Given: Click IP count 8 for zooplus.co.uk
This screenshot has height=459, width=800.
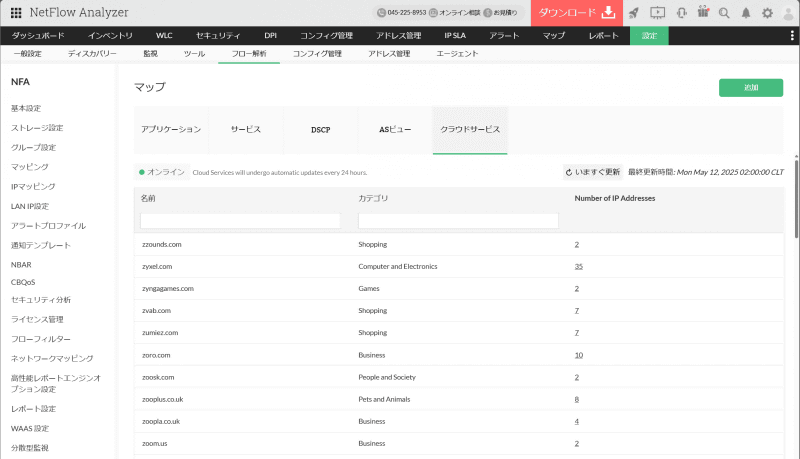Looking at the screenshot, I should (x=577, y=399).
